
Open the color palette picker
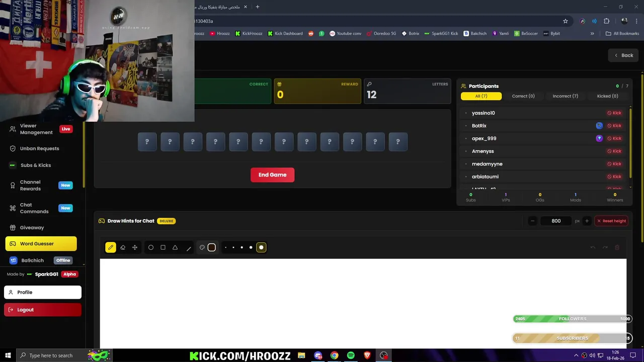[x=202, y=247]
